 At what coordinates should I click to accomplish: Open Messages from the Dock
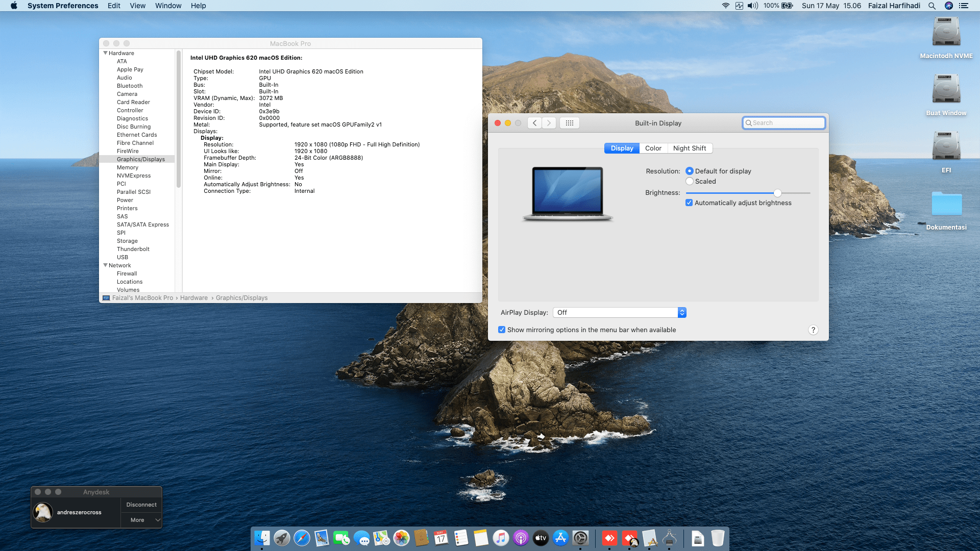(x=361, y=538)
